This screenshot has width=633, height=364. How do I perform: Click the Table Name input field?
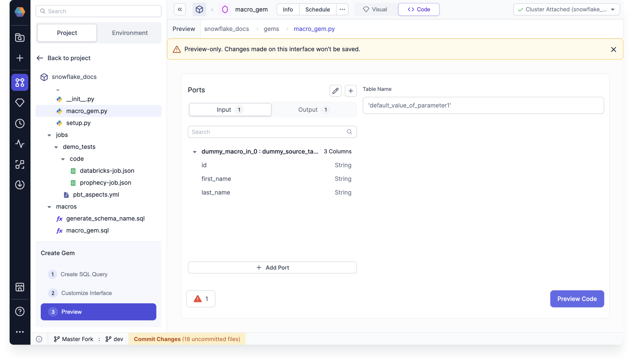coord(483,105)
